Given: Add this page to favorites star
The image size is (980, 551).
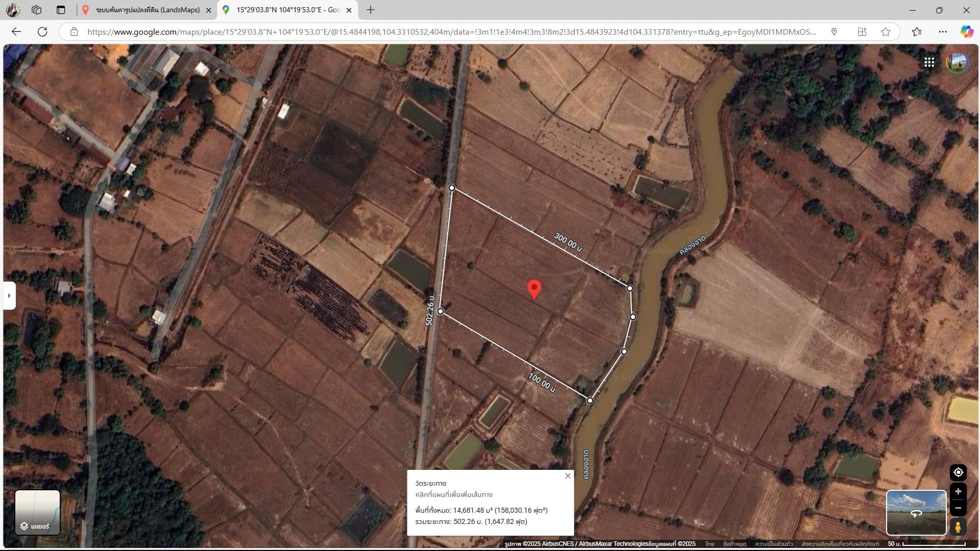Looking at the screenshot, I should [x=886, y=32].
